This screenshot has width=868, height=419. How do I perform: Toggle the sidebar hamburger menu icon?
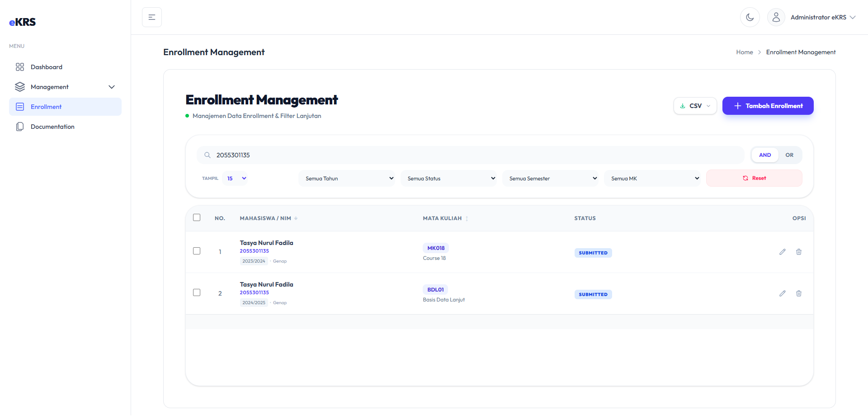point(152,17)
